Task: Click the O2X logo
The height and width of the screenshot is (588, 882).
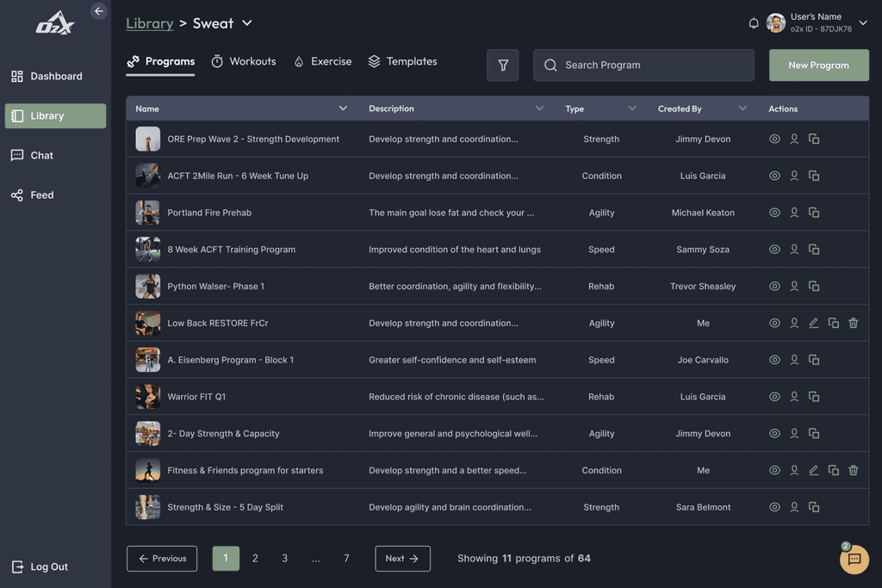Action: 55,23
